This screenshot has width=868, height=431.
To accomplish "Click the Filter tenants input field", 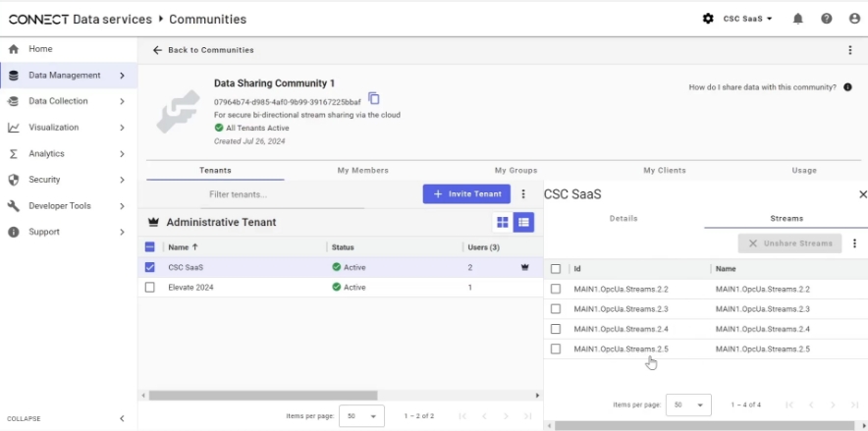I will click(283, 194).
